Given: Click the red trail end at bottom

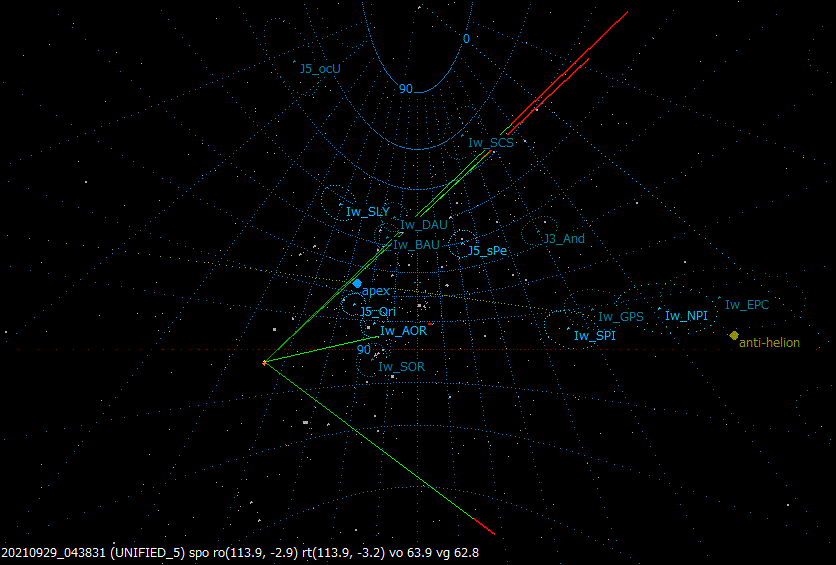Looking at the screenshot, I should [x=485, y=526].
